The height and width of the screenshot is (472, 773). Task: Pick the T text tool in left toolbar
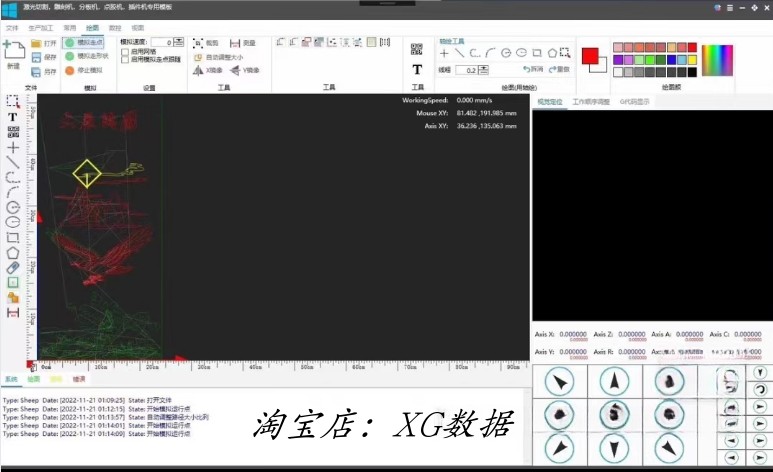(13, 117)
